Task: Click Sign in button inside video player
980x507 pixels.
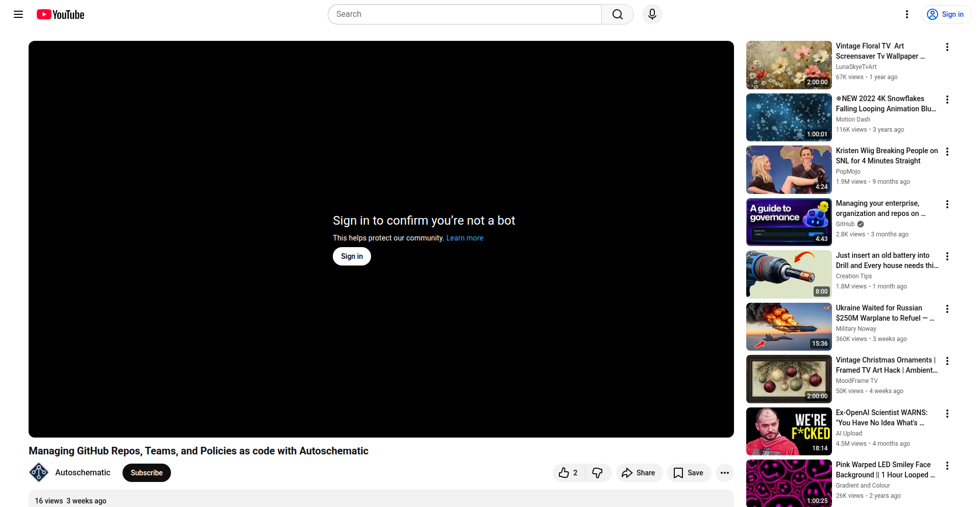Action: (x=352, y=256)
